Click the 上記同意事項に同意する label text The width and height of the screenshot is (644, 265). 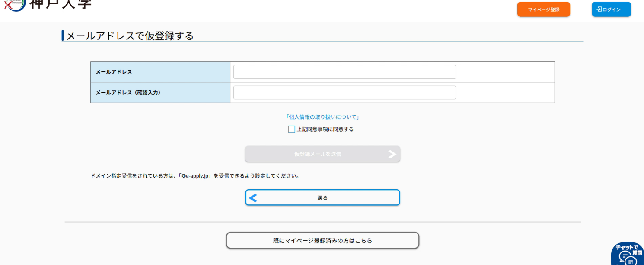pyautogui.click(x=325, y=129)
